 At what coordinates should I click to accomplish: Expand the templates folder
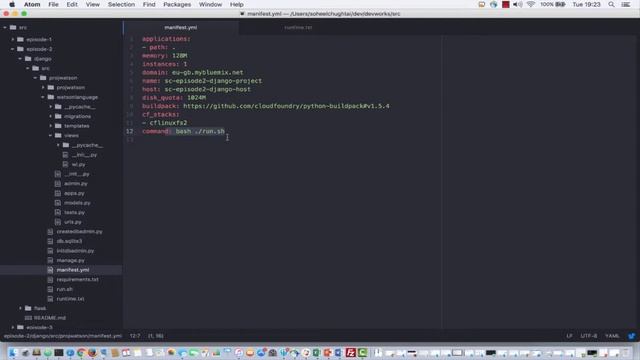51,126
